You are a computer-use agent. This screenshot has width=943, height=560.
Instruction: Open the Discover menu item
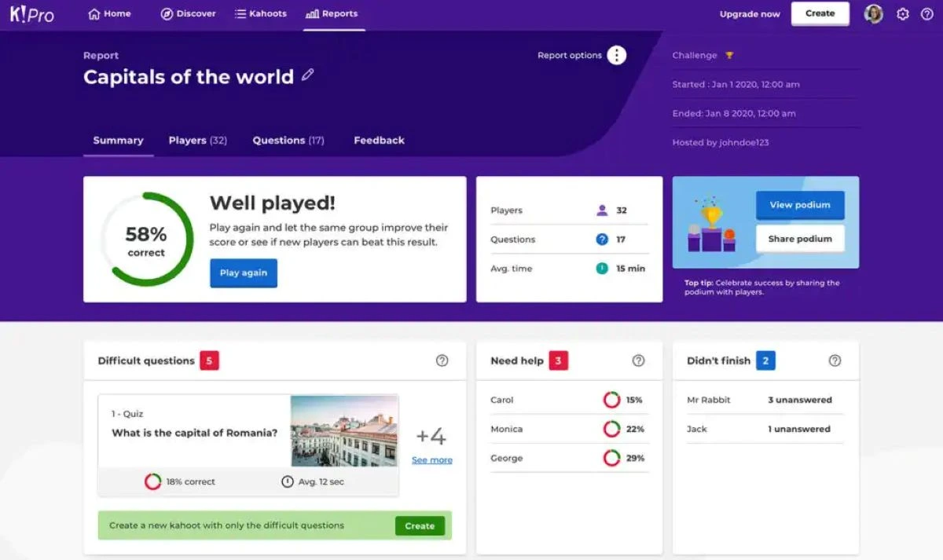188,14
